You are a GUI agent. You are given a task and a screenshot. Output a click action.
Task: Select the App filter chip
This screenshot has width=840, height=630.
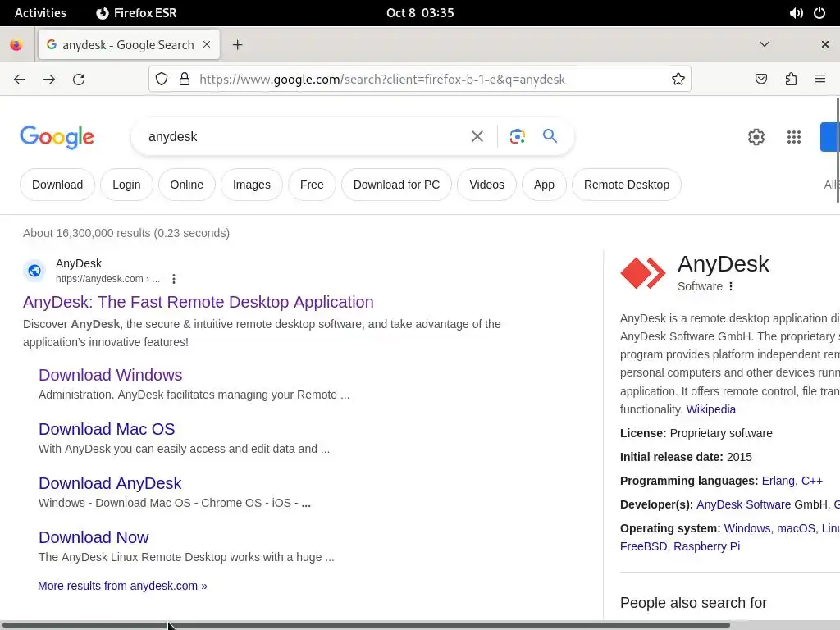544,185
